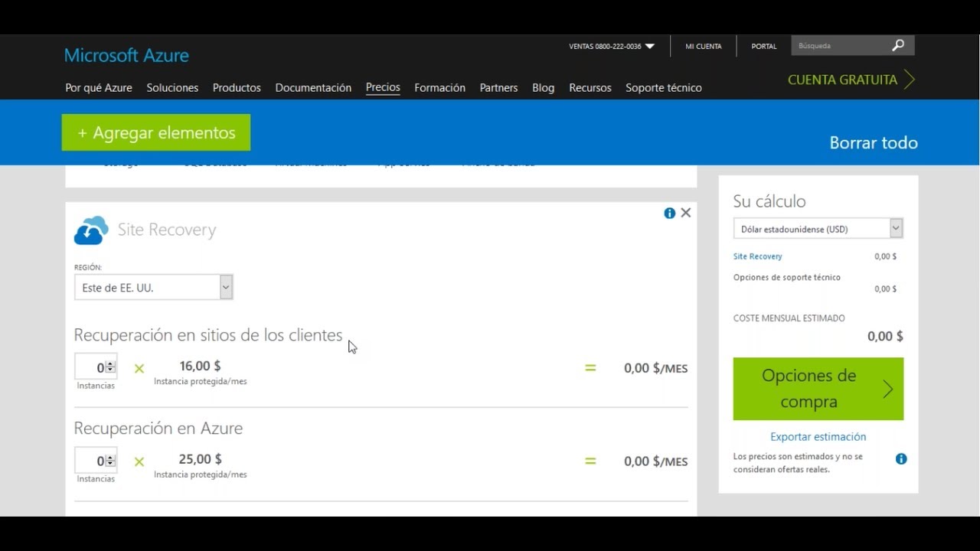Click the search magnifier icon

pyautogui.click(x=898, y=46)
